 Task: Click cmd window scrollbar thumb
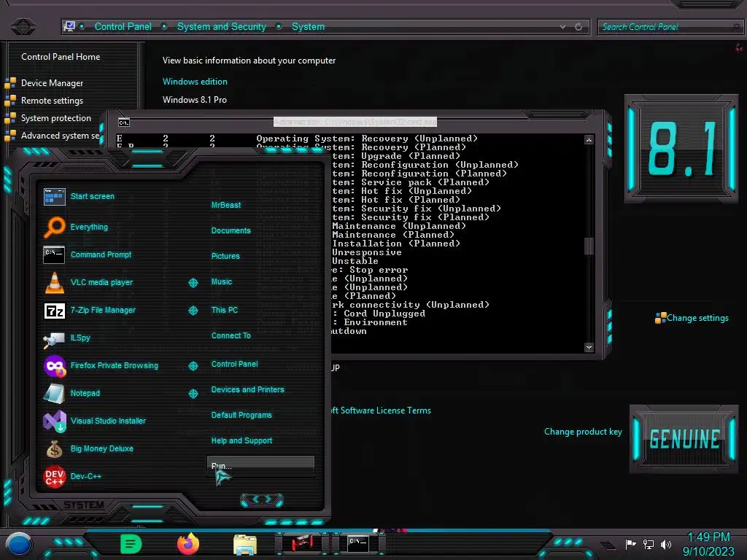[x=589, y=246]
